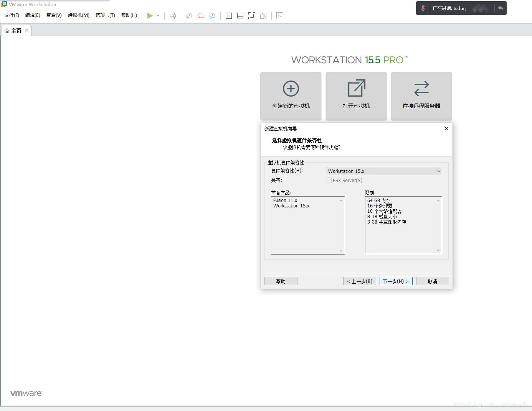532x411 pixels.
Task: Click scroll down arrow in 兼容产品 list
Action: point(341,251)
